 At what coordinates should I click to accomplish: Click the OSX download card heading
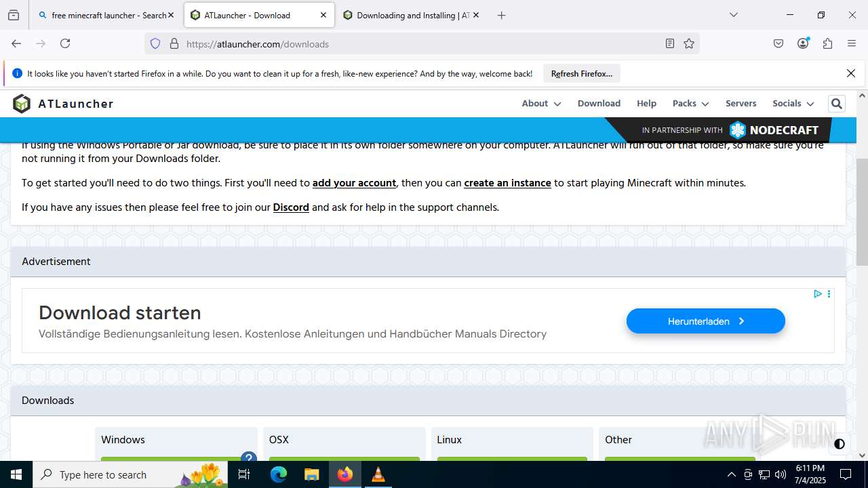[279, 440]
